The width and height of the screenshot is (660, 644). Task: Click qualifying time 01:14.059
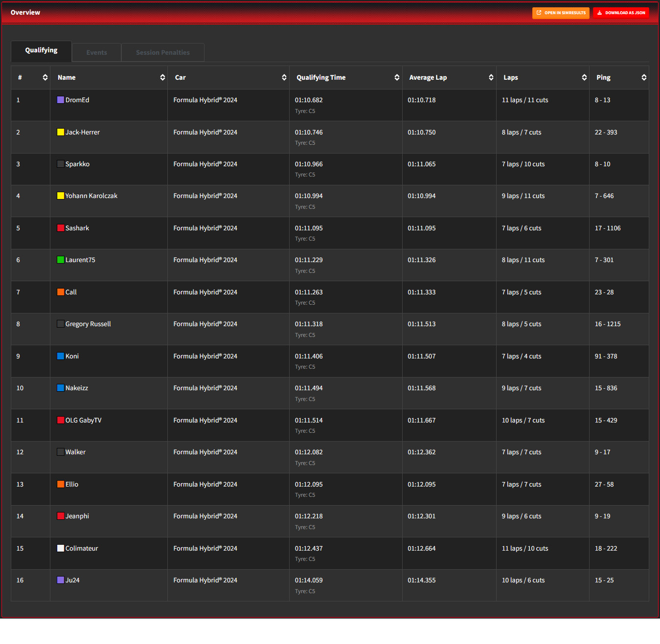click(309, 580)
